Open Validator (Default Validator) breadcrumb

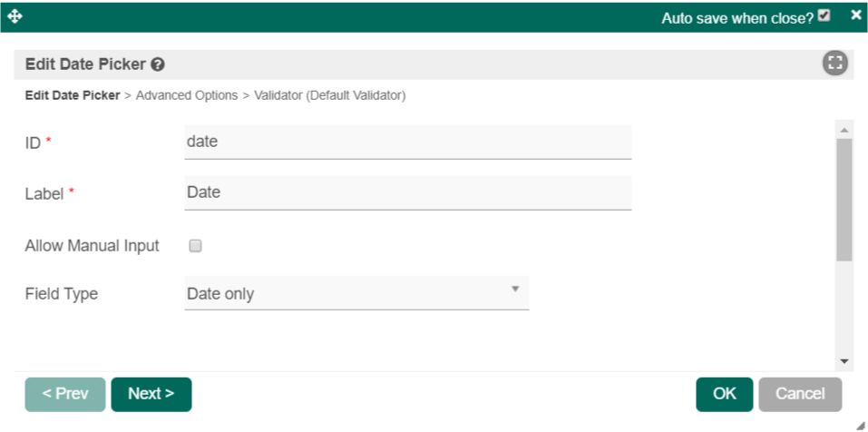[329, 95]
